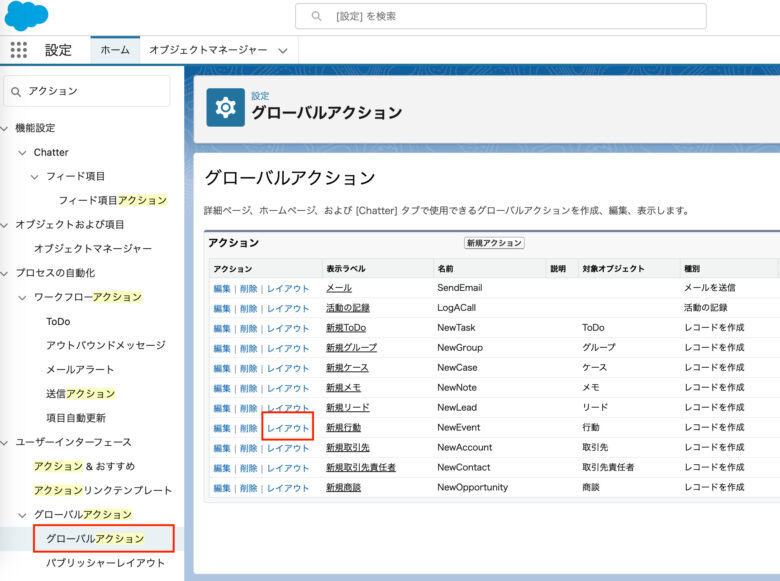Click 編集 for the 新規商談 row
Viewport: 780px width, 581px height.
point(222,488)
